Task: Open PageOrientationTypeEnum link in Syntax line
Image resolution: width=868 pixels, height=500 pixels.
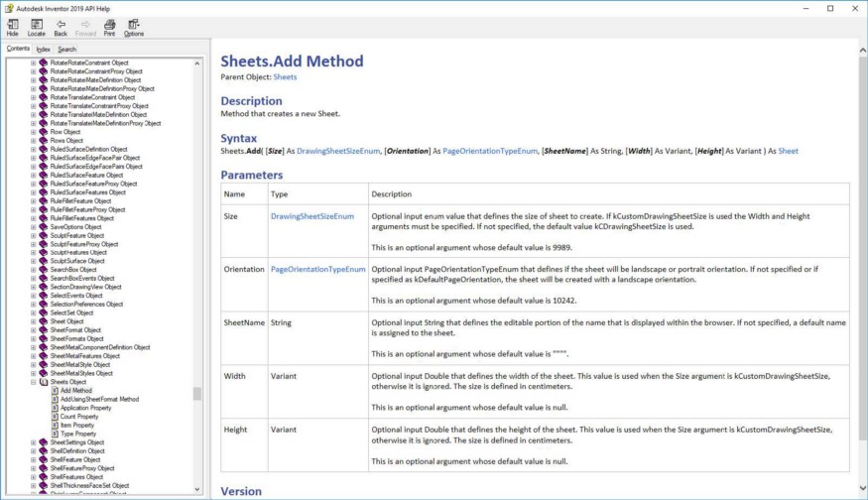Action: tap(490, 151)
